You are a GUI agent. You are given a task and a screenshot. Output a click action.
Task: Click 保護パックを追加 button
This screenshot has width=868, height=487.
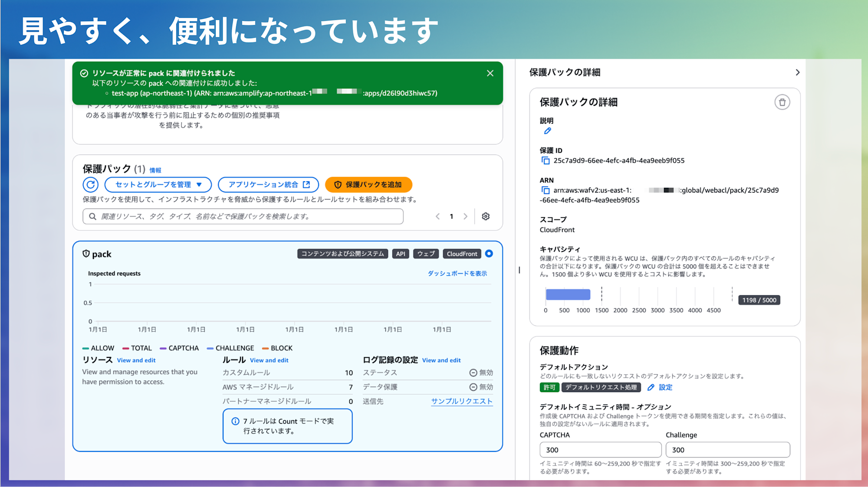pos(368,185)
